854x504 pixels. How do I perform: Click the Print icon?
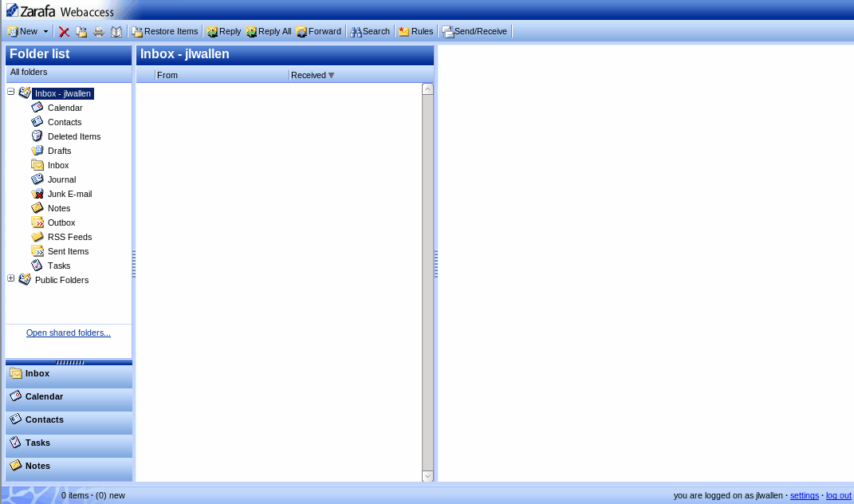pos(99,32)
